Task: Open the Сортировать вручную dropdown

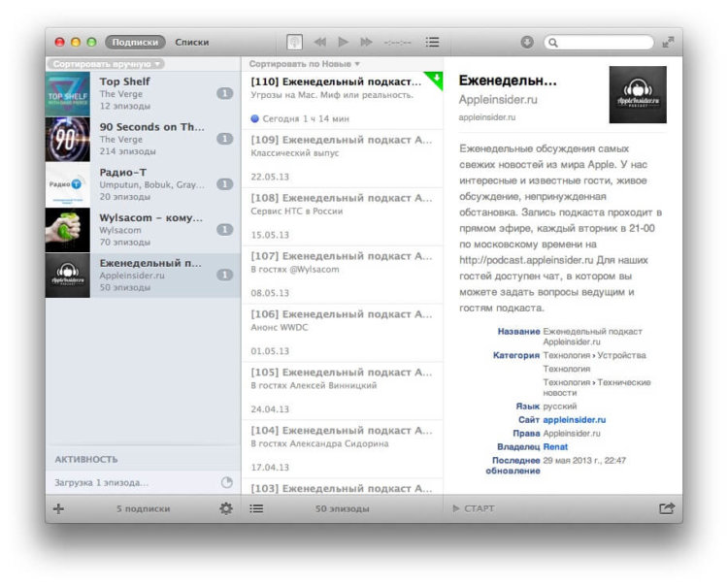Action: [106, 64]
